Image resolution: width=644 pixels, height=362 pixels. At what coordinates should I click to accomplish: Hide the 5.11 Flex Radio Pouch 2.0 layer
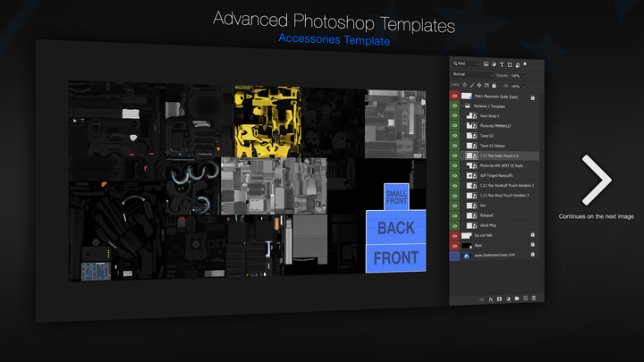pos(454,156)
